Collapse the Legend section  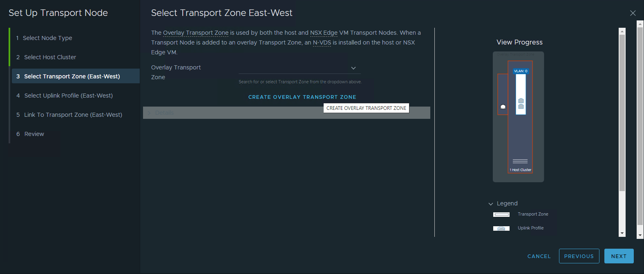491,204
